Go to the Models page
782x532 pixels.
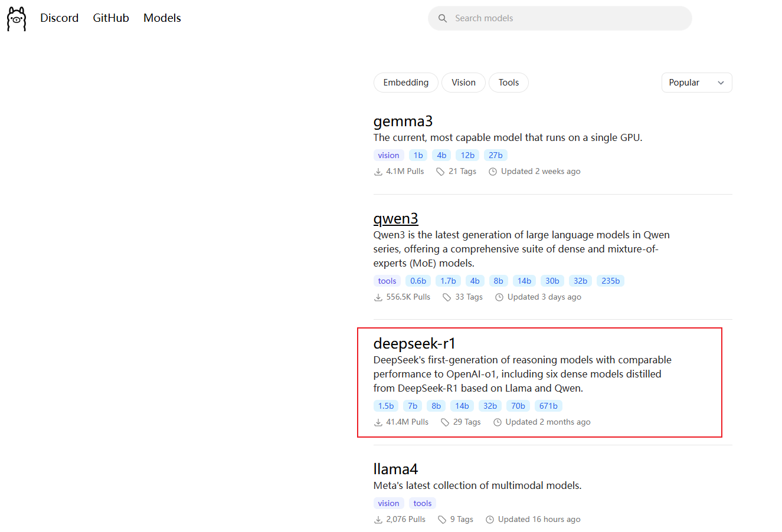click(x=162, y=18)
